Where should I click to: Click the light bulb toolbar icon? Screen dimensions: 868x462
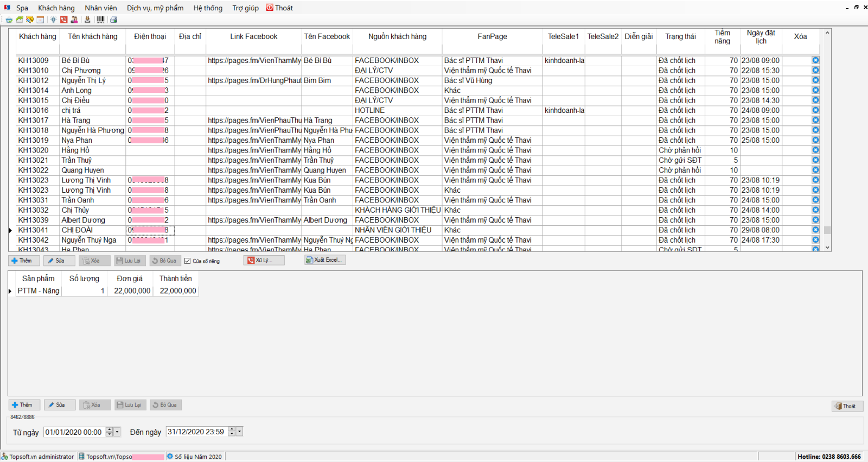point(53,20)
